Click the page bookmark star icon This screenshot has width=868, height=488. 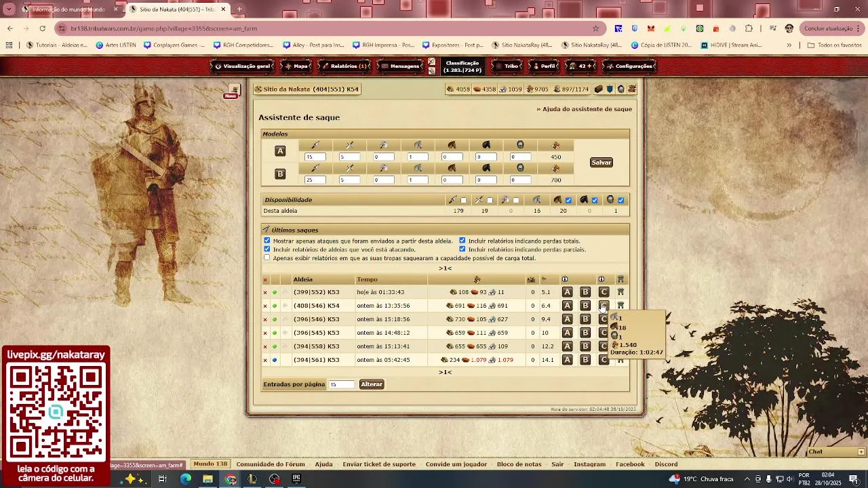pyautogui.click(x=595, y=28)
